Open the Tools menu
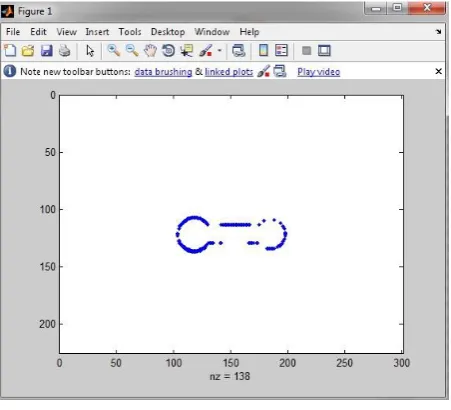The image size is (451, 410). 130,32
